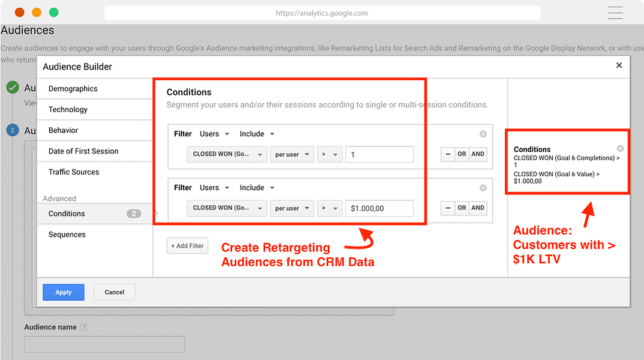Click the browser address bar
The width and height of the screenshot is (644, 360).
pyautogui.click(x=322, y=13)
